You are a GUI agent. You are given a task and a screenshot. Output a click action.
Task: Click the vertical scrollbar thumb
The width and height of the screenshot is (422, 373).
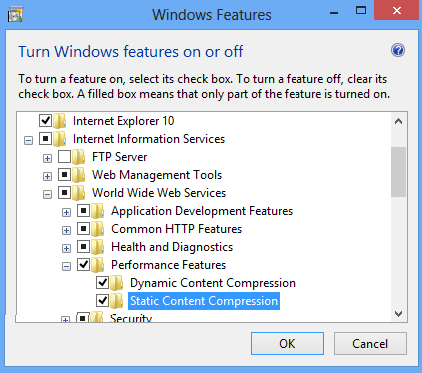pyautogui.click(x=398, y=172)
